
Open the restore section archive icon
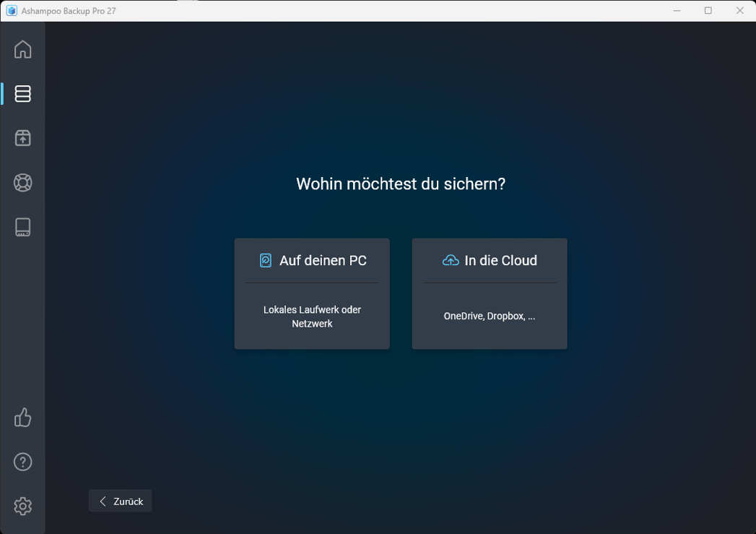pos(22,138)
